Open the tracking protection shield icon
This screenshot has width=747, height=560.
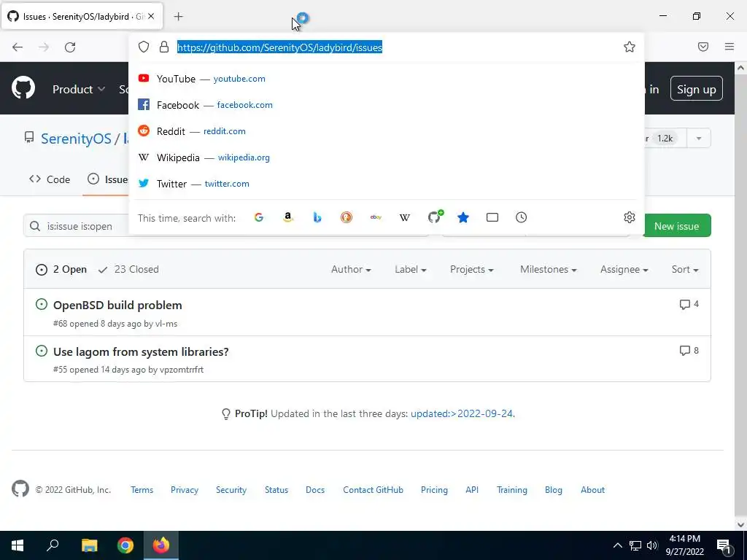[x=144, y=47]
